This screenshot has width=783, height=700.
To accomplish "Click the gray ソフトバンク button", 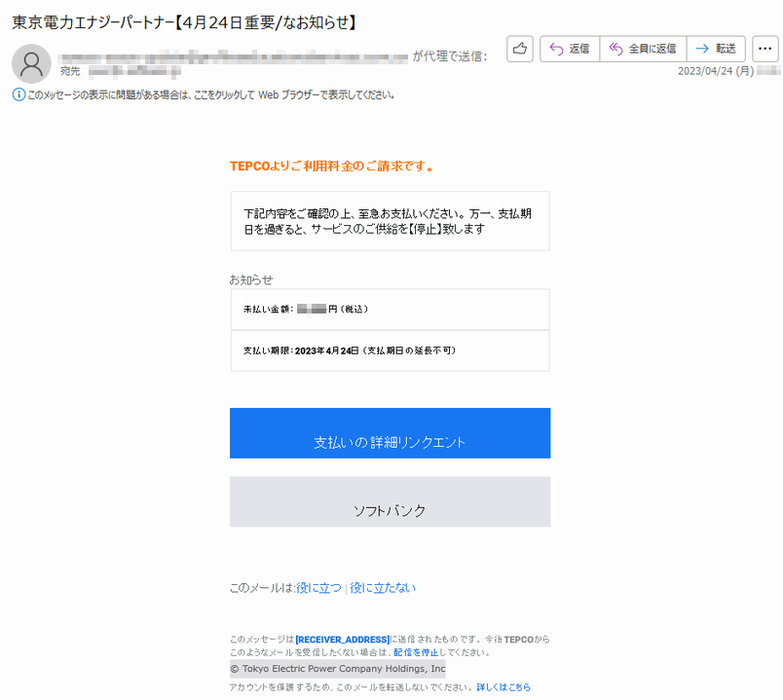I will [390, 501].
